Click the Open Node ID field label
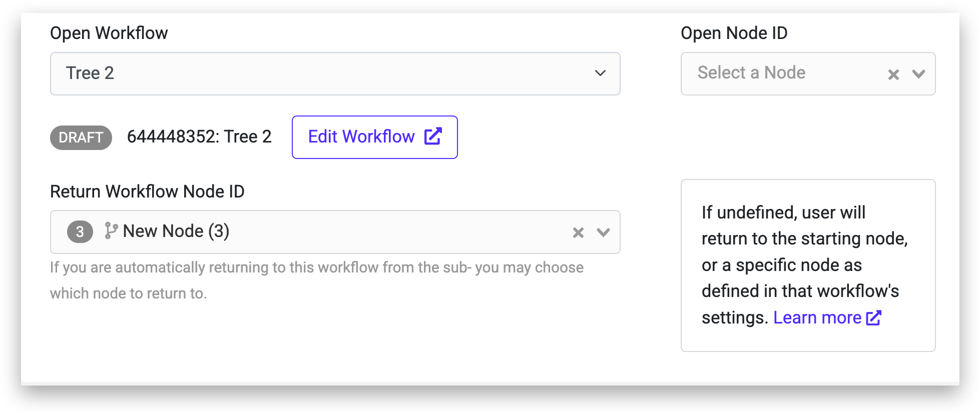Screen dimensions: 980x414 pos(734,33)
